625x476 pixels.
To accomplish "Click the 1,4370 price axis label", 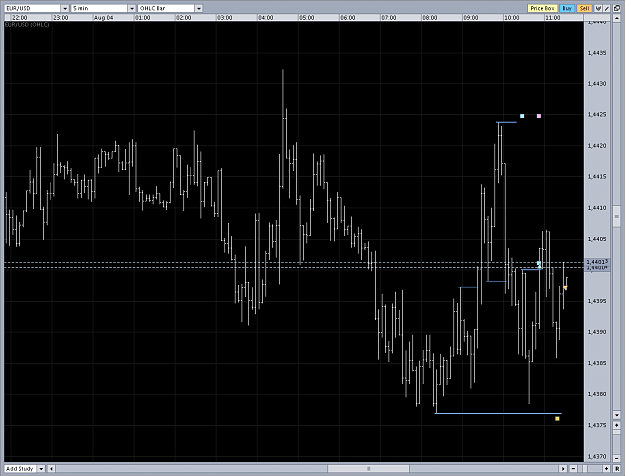I will pyautogui.click(x=597, y=456).
